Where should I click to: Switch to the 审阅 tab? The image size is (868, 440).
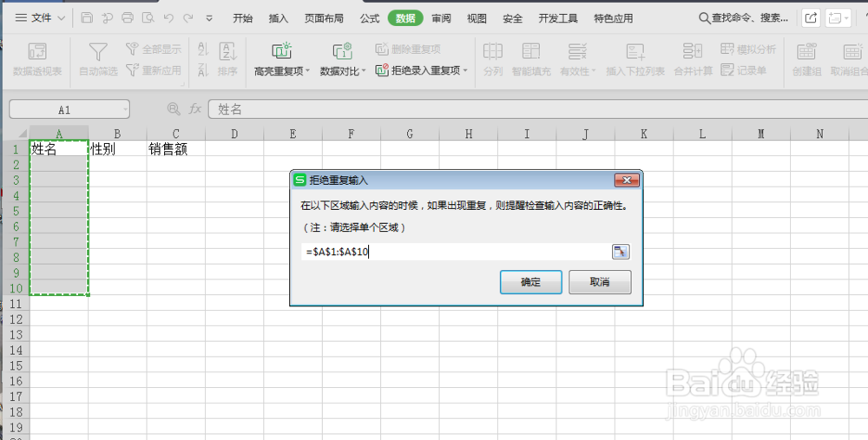click(x=441, y=18)
